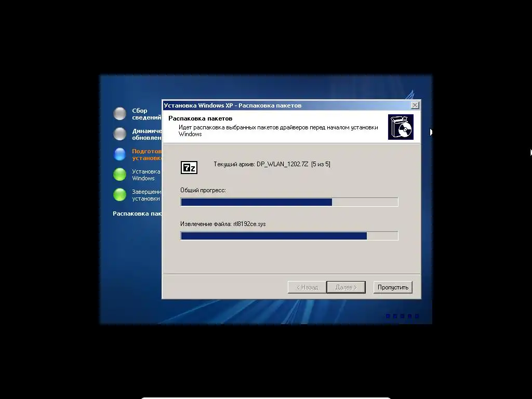Click the Пропустить (Skip) button
The image size is (532, 399).
coord(393,287)
